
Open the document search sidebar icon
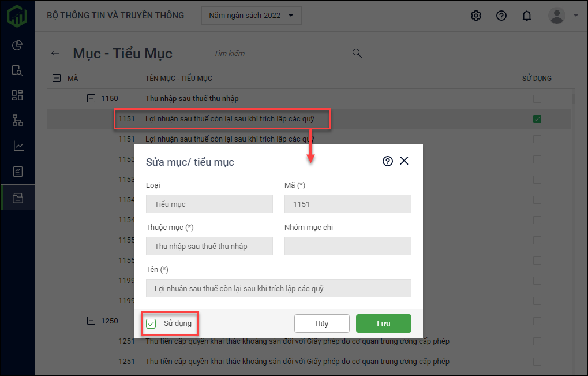coord(17,70)
